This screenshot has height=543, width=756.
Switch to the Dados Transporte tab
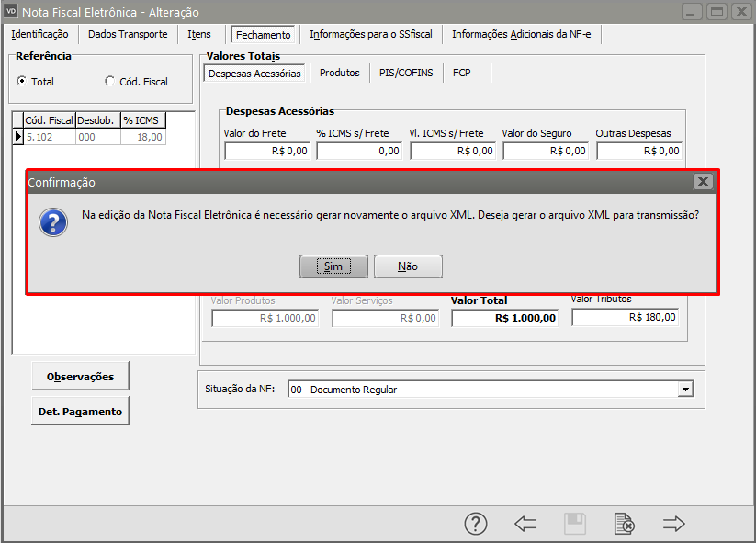(128, 34)
